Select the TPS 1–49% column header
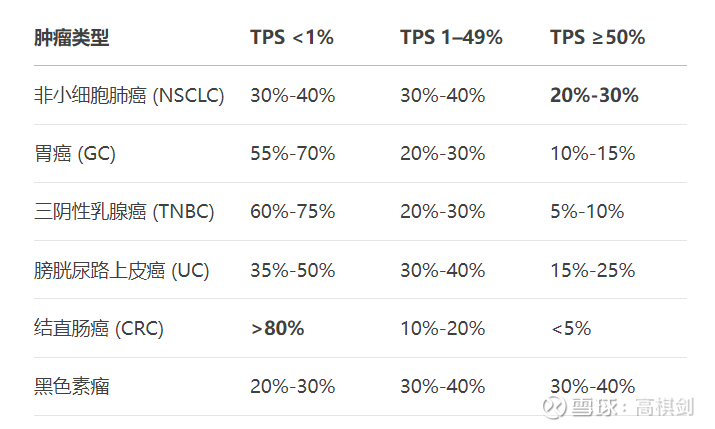The height and width of the screenshot is (429, 715). [451, 37]
